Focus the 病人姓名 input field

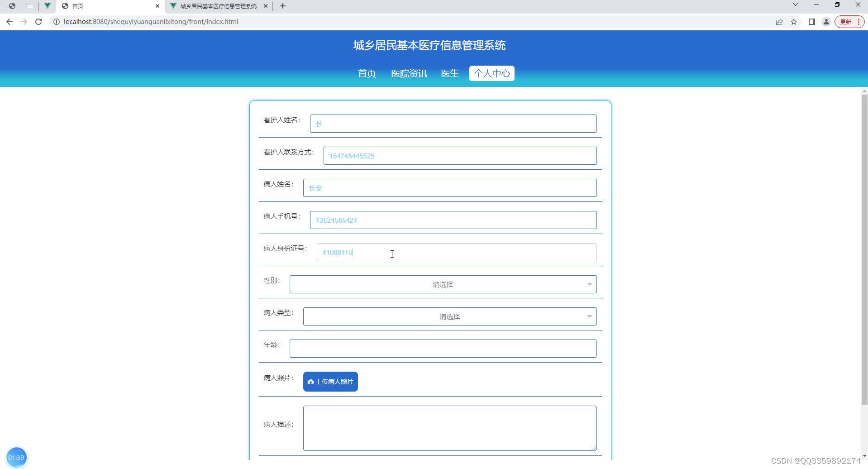(450, 188)
